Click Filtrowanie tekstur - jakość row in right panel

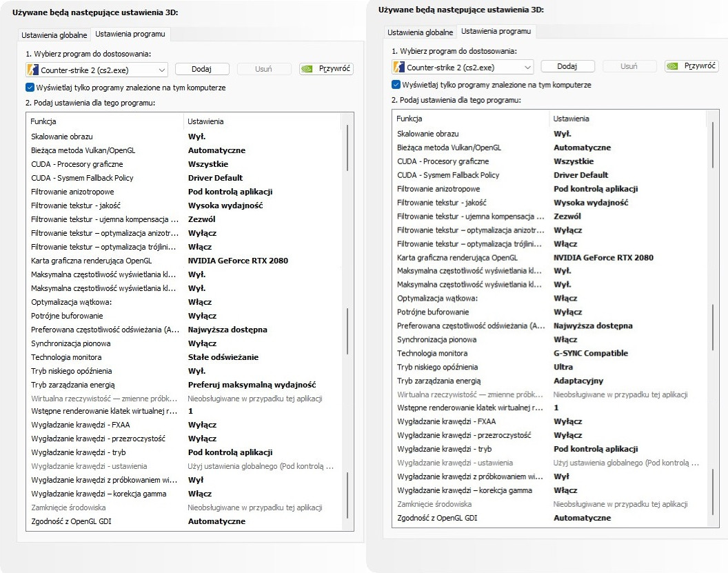click(x=550, y=203)
